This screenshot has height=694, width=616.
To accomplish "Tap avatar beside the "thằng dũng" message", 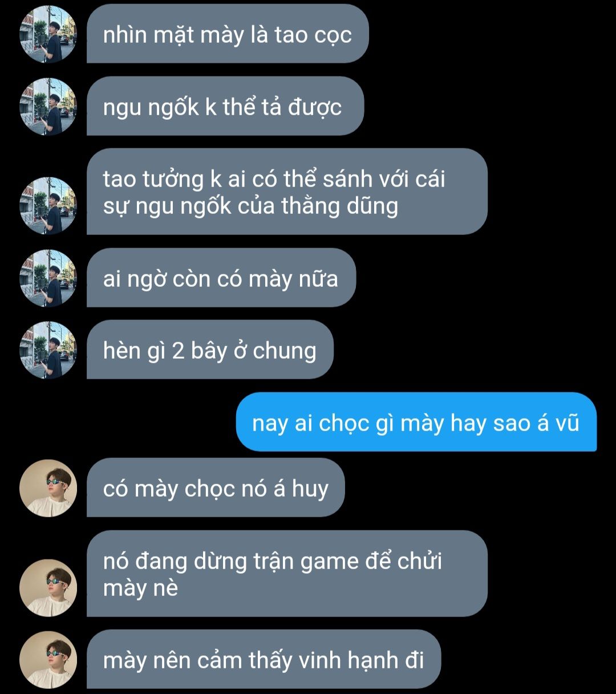I will click(48, 205).
